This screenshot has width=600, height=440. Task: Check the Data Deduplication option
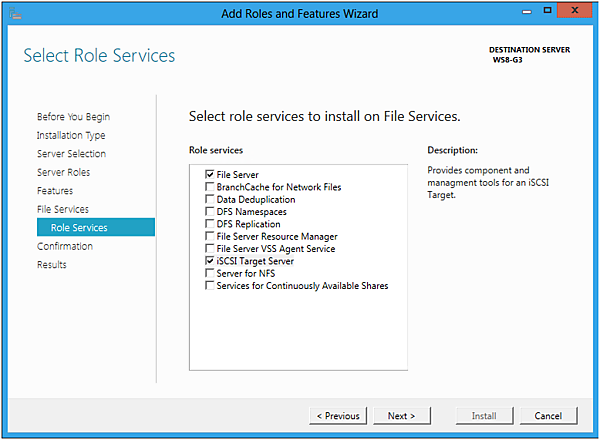[209, 200]
